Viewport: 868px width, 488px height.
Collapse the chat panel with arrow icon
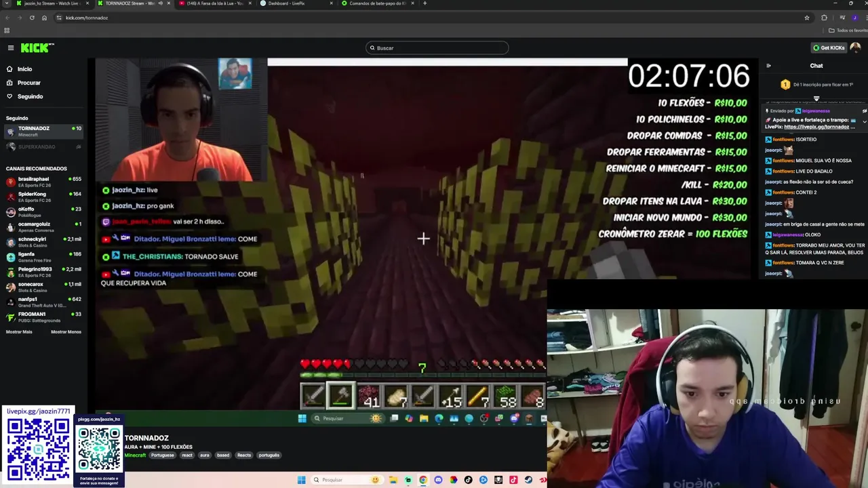point(768,66)
